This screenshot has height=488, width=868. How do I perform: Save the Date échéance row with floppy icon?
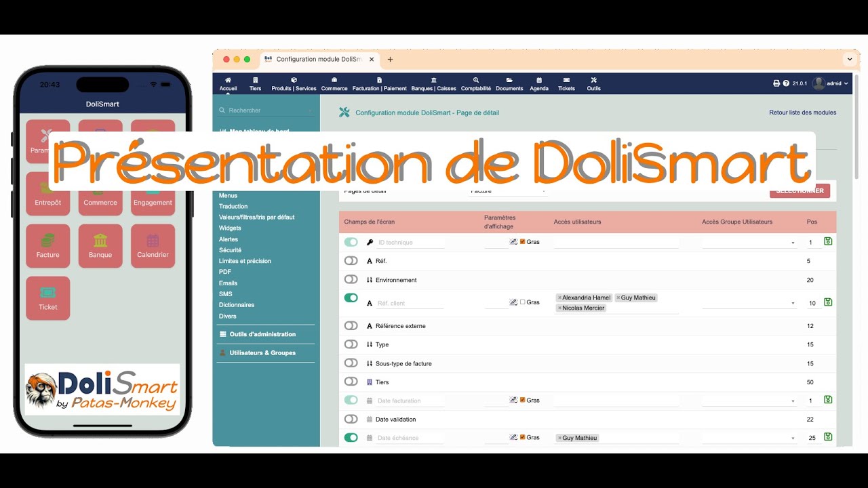pos(828,437)
